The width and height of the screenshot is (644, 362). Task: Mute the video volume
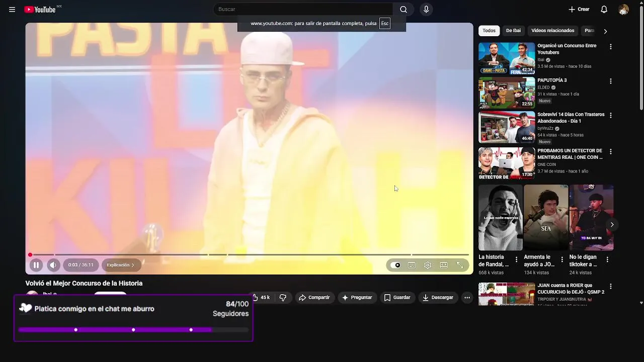53,265
